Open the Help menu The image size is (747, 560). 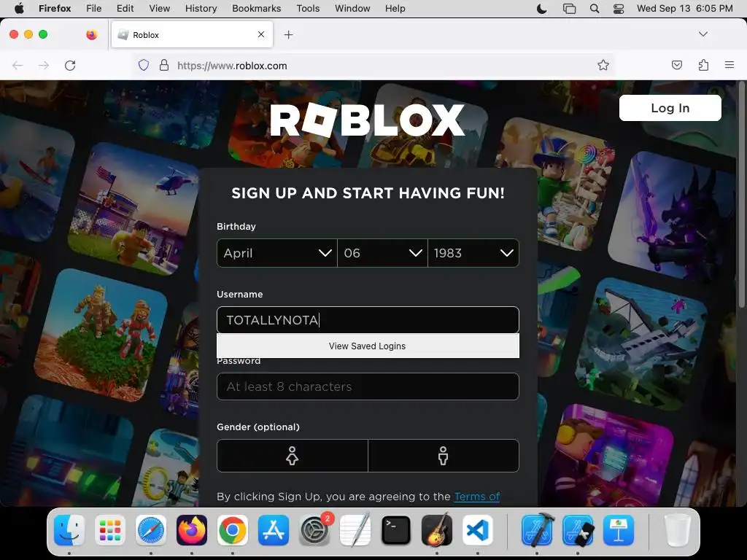(x=395, y=8)
